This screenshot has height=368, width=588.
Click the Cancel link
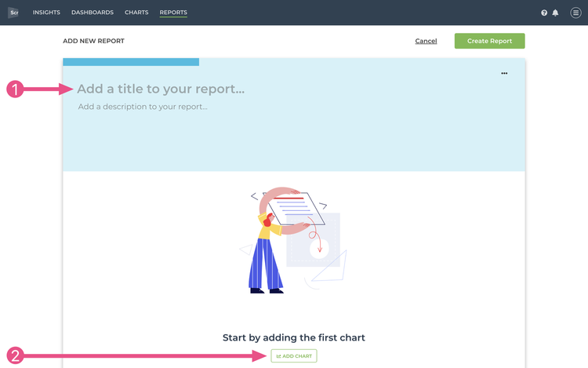426,41
